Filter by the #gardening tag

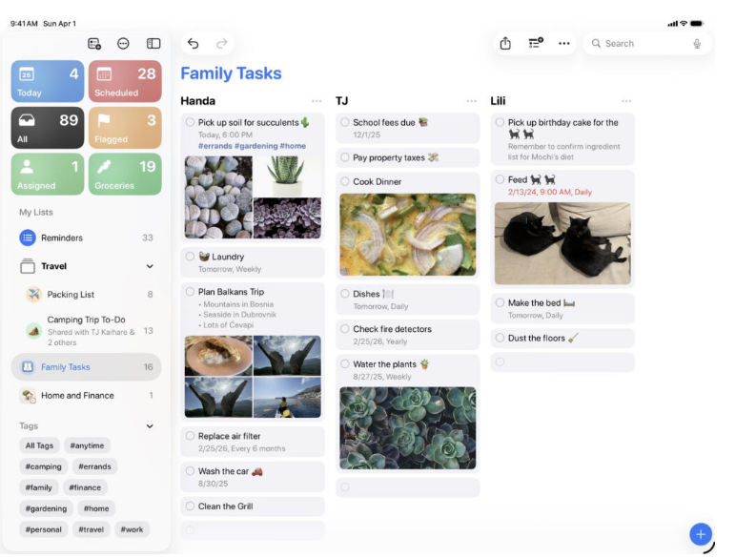tap(46, 508)
